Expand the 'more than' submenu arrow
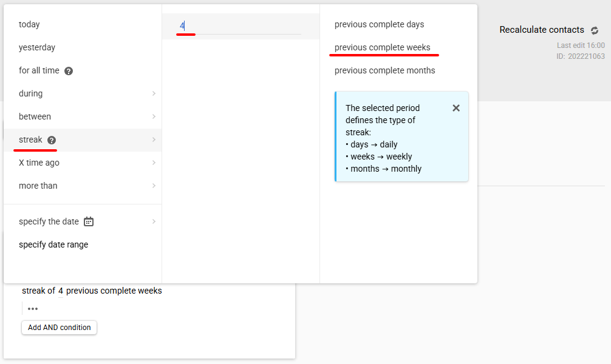611x364 pixels. pyautogui.click(x=154, y=186)
